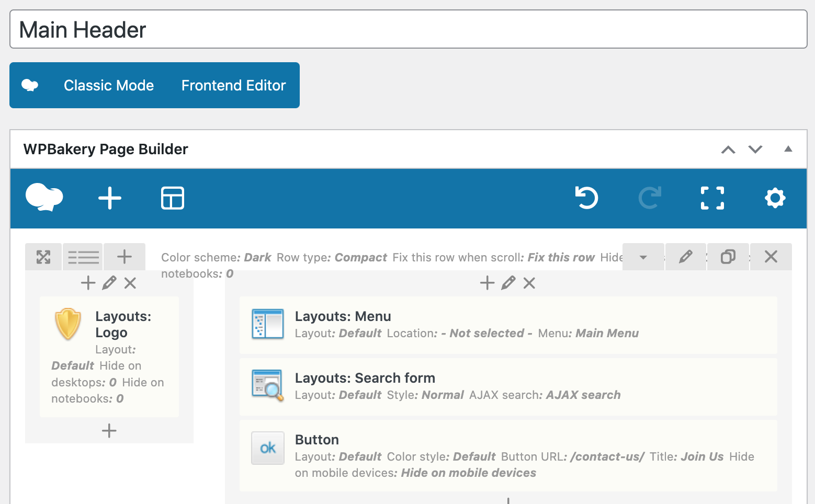815x504 pixels.
Task: Click row drag-move handle icon
Action: coord(43,257)
